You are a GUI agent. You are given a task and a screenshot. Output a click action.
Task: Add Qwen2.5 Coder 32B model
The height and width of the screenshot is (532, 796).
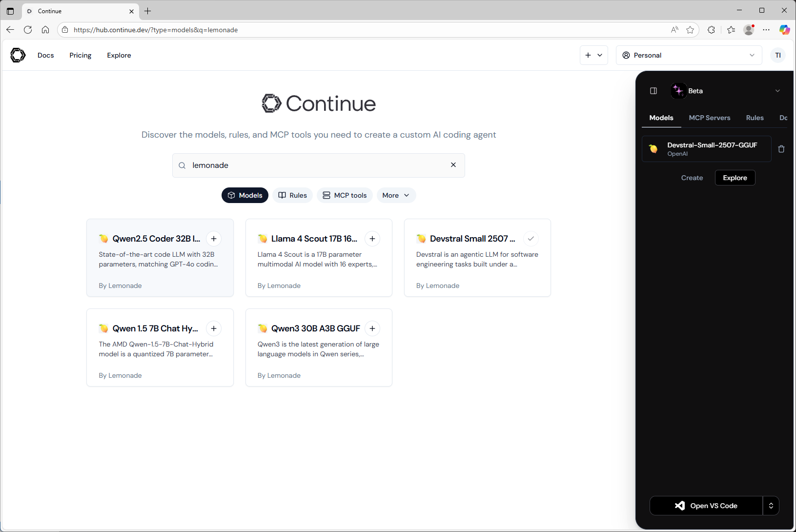[x=214, y=239]
